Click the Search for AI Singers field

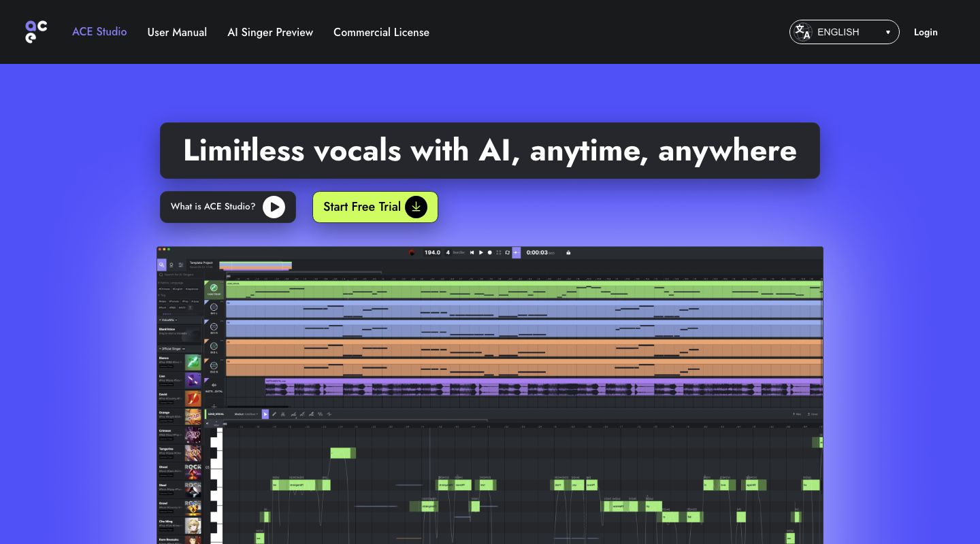coord(178,275)
